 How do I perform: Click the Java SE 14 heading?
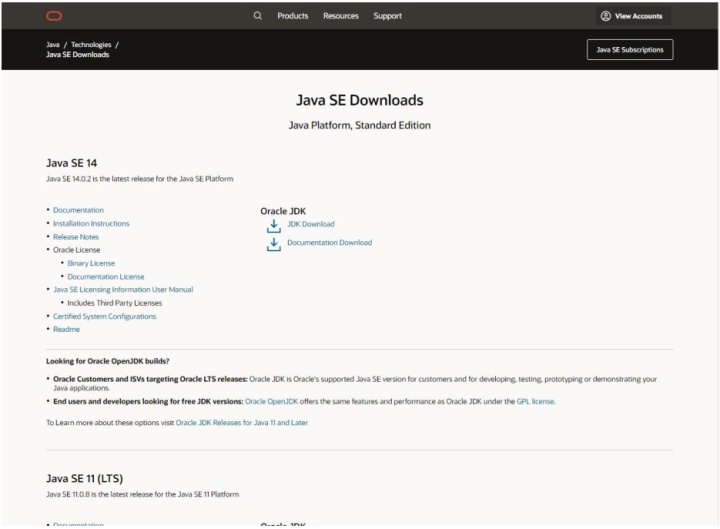(72, 163)
